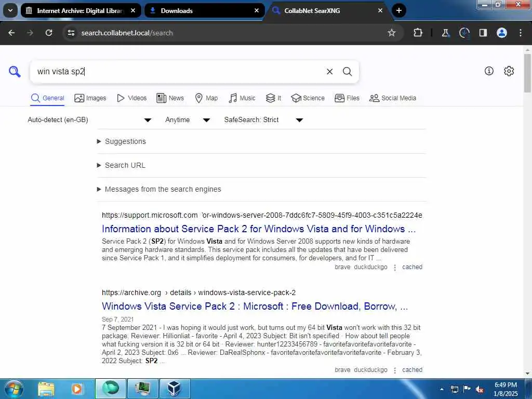Close the Internet Archive tab
This screenshot has width=532, height=399.
(x=133, y=10)
